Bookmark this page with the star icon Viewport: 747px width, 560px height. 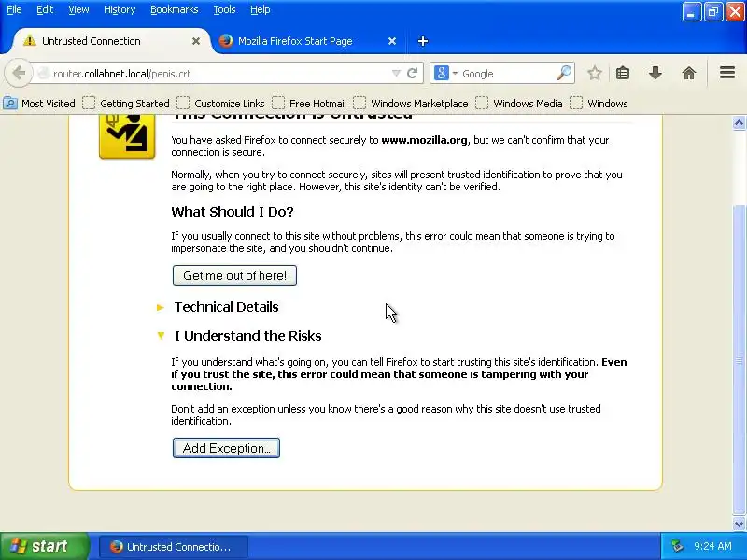click(594, 74)
